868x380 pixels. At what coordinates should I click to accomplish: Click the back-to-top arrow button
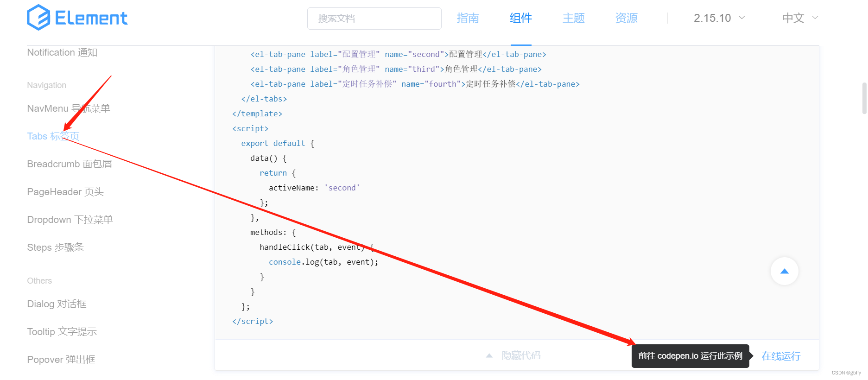coord(784,271)
